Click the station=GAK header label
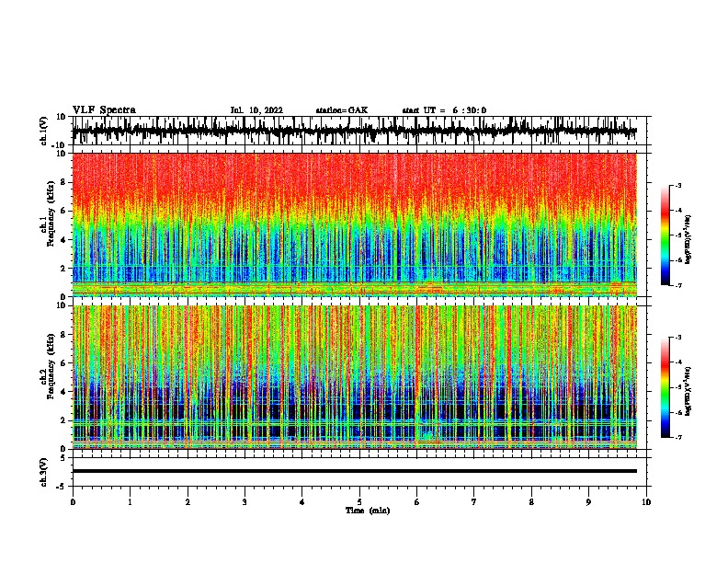This screenshot has height=563, width=728. (342, 110)
